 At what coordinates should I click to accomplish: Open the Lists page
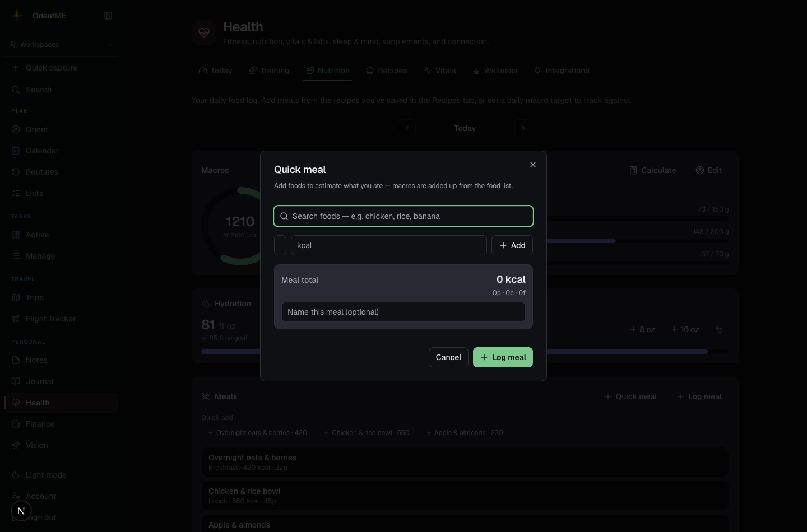click(x=61, y=193)
